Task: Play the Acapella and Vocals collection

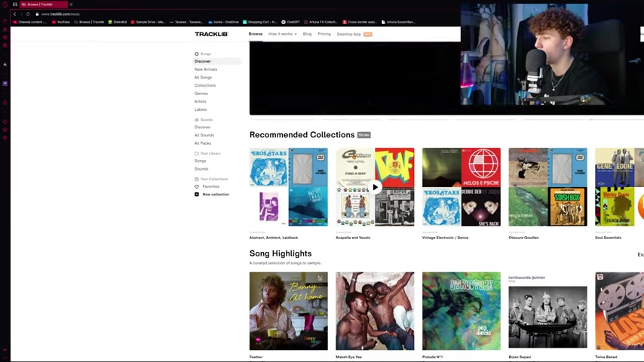Action: 375,187
